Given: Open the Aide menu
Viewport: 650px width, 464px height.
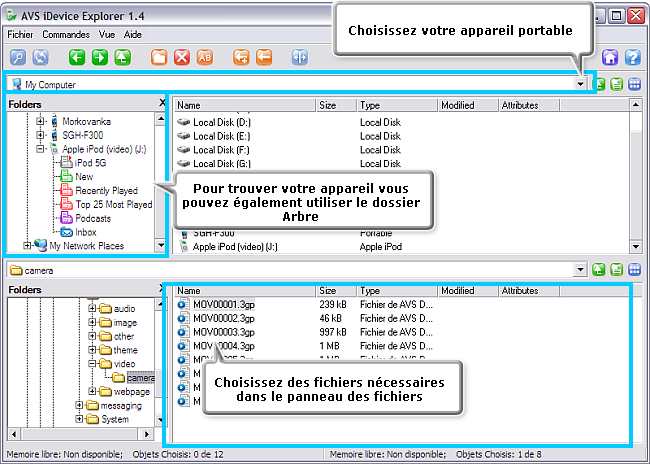Looking at the screenshot, I should pos(133,34).
